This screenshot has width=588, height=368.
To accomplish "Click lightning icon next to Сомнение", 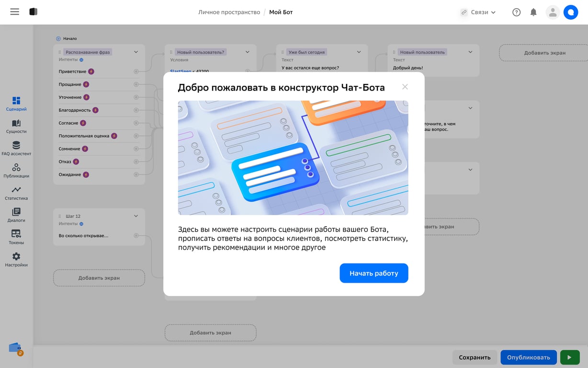I will pos(85,149).
